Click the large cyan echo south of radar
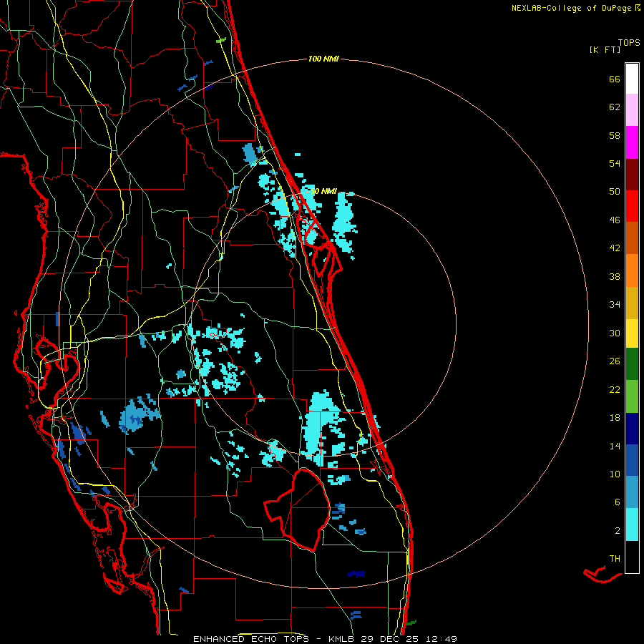Screen dimensions: 644x644 click(x=323, y=429)
